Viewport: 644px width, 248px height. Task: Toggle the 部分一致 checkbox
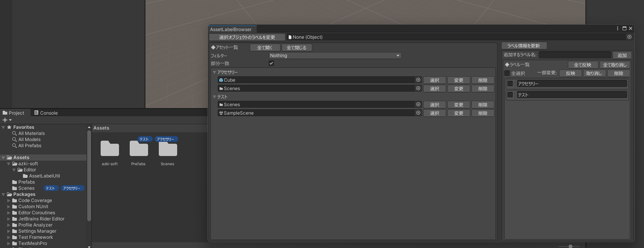tap(271, 63)
